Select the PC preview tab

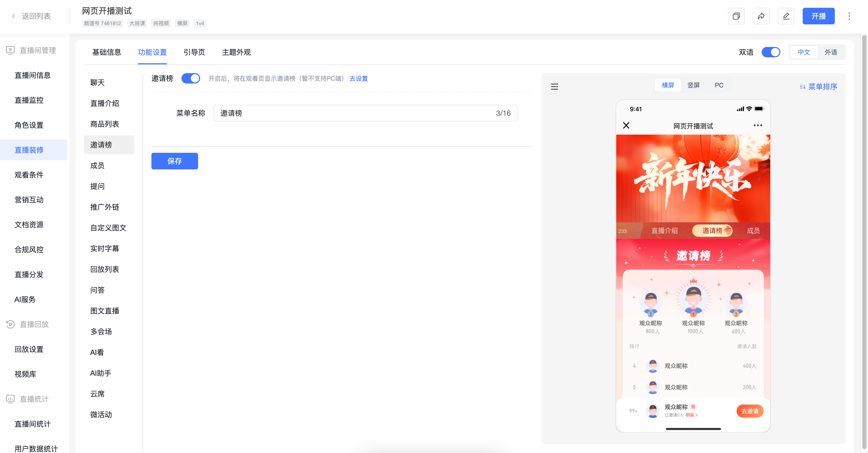click(719, 85)
